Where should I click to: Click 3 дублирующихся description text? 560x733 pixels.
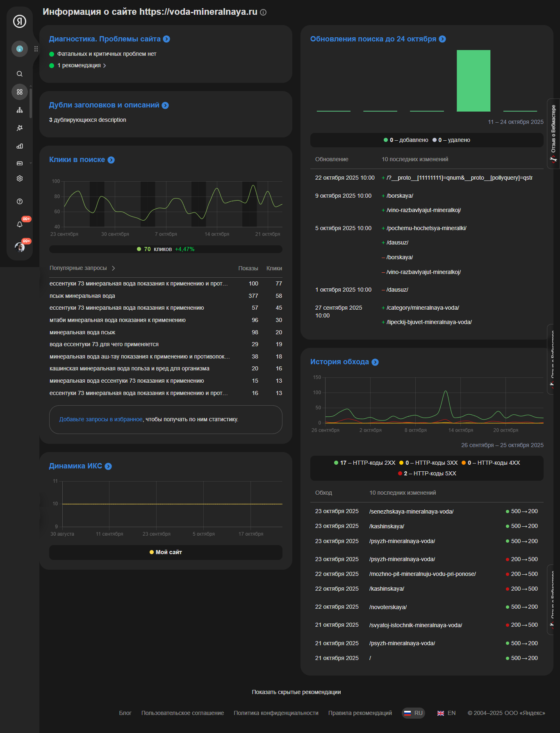click(87, 120)
